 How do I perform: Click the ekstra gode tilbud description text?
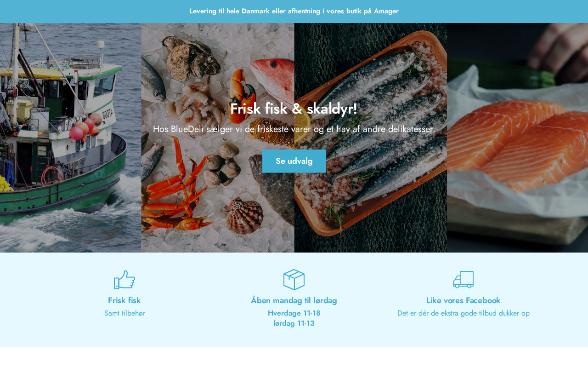coord(464,313)
